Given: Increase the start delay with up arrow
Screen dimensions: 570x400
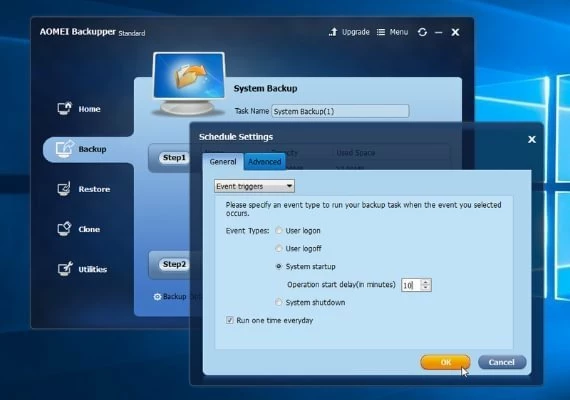Looking at the screenshot, I should pos(426,281).
